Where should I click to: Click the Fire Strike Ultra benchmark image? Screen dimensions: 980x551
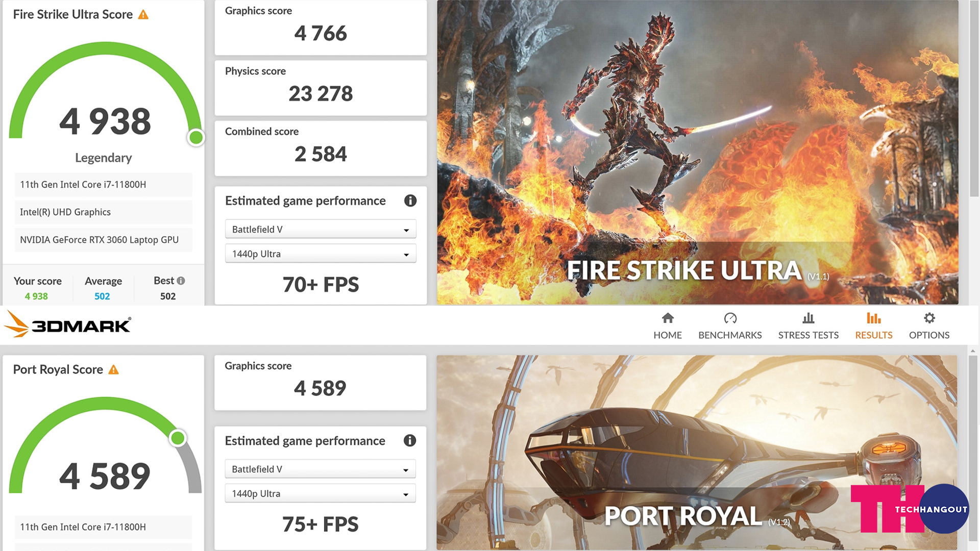point(697,152)
